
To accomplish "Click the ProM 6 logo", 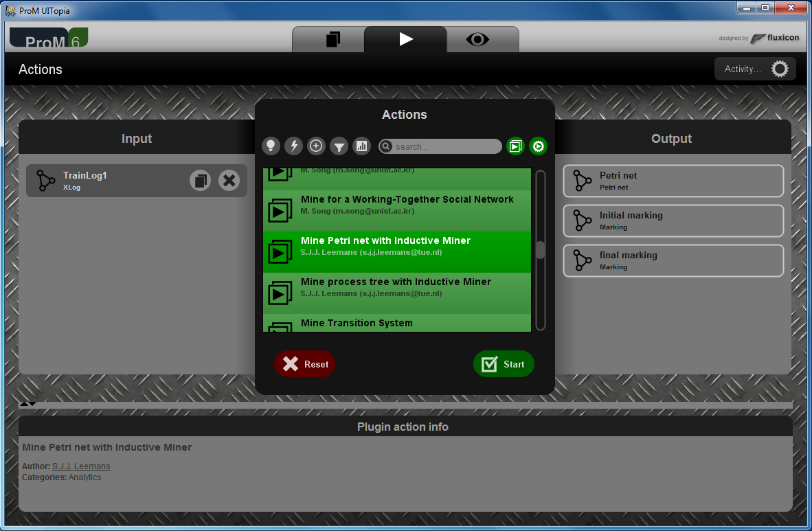I will (49, 38).
